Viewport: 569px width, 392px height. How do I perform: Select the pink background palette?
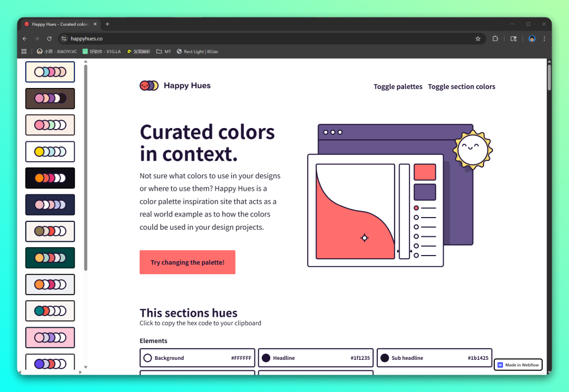(50, 338)
